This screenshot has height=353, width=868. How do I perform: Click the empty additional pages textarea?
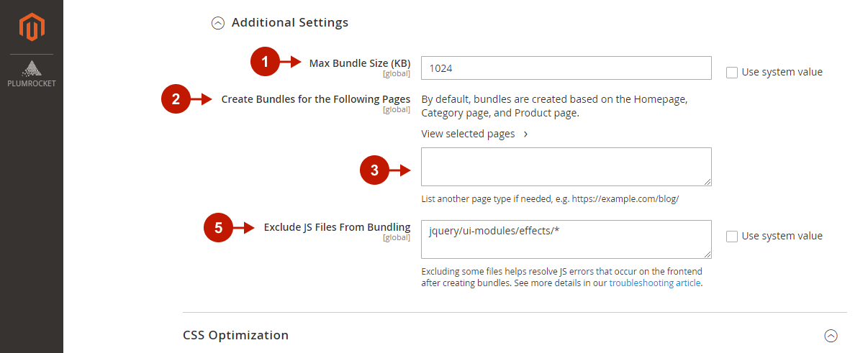click(x=566, y=167)
